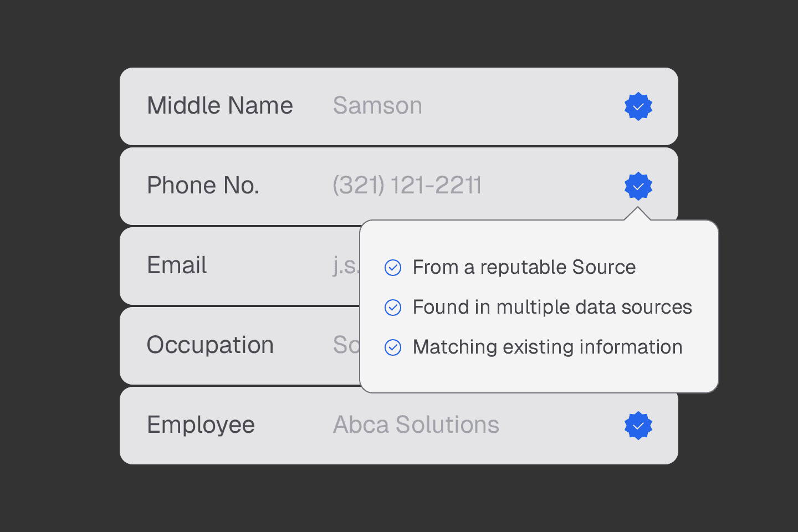Click check icon next to reputable Source
Image resolution: width=798 pixels, height=532 pixels.
click(393, 268)
